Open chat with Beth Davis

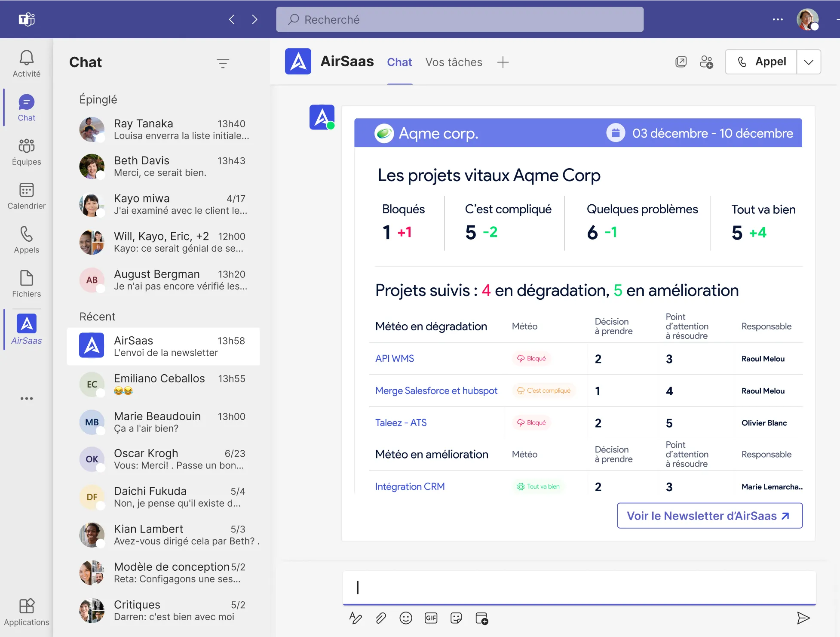point(163,166)
